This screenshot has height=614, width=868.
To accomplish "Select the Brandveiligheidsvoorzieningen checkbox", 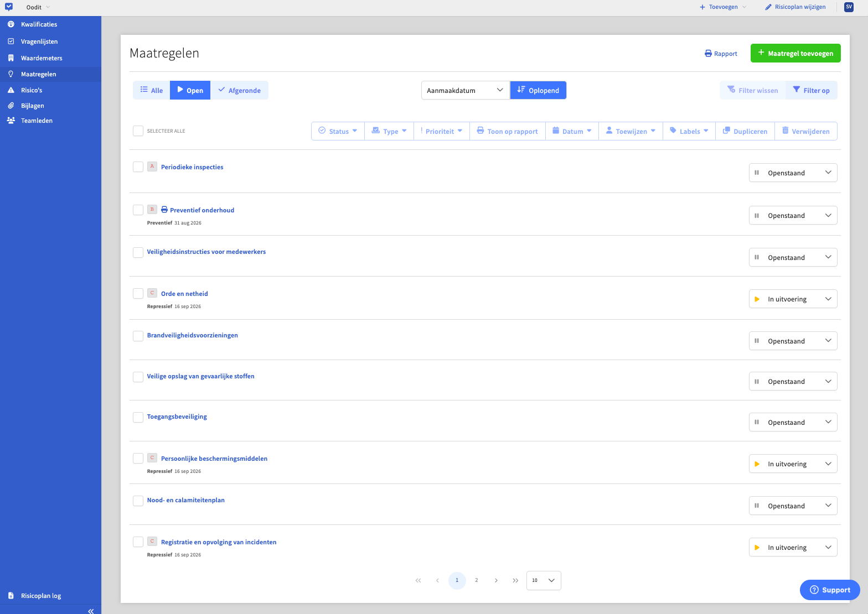I will tap(138, 336).
